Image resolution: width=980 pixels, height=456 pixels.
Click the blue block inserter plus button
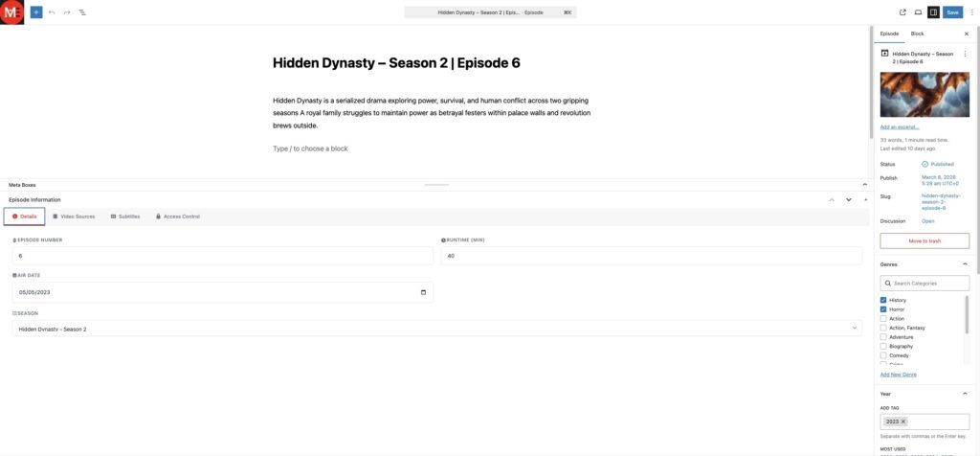tap(35, 12)
